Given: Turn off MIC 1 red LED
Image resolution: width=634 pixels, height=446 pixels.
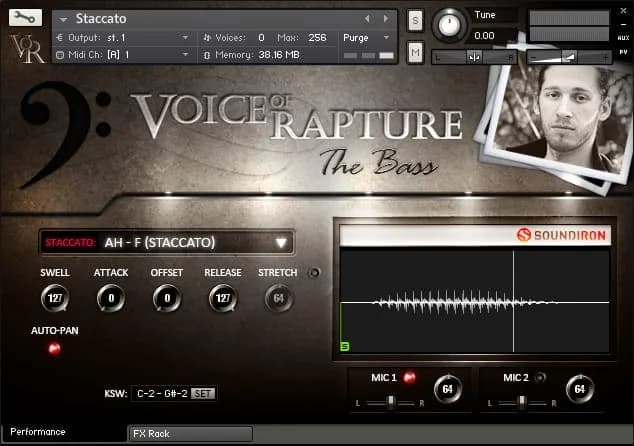Looking at the screenshot, I should [409, 377].
